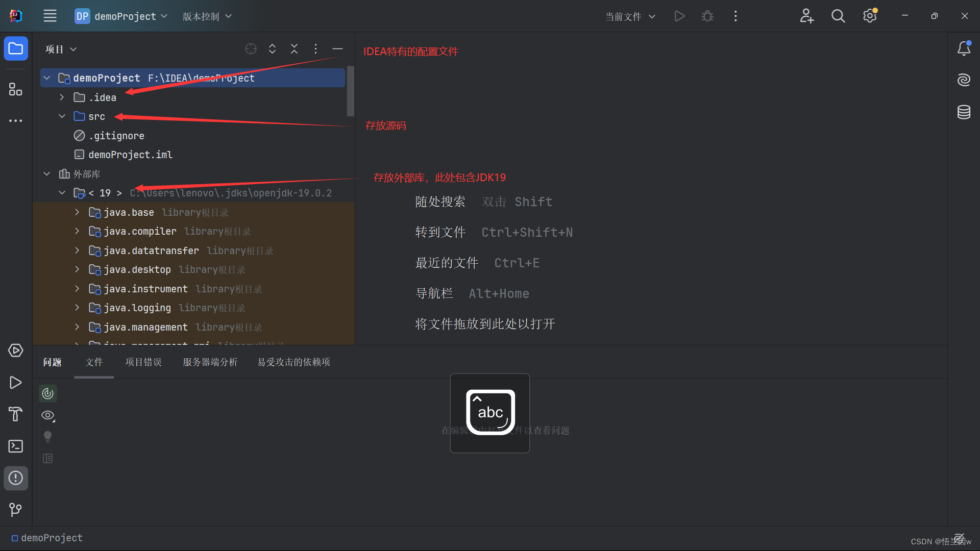Expand all in project tree
Screen dimensions: 980x551
tap(273, 49)
